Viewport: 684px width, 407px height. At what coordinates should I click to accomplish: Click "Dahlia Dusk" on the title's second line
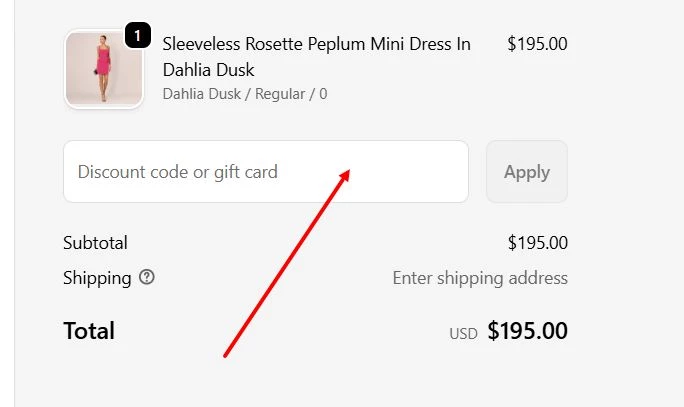click(x=208, y=70)
